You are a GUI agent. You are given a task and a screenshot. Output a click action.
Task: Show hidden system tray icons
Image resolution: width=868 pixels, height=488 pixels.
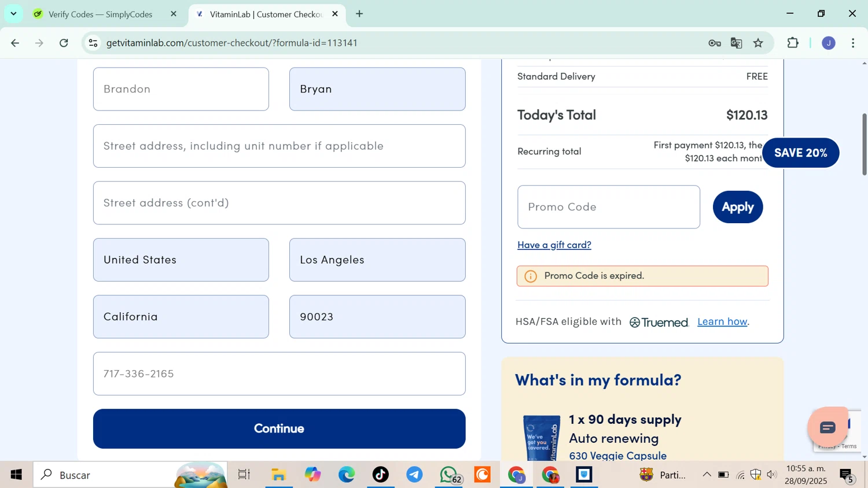point(707,475)
